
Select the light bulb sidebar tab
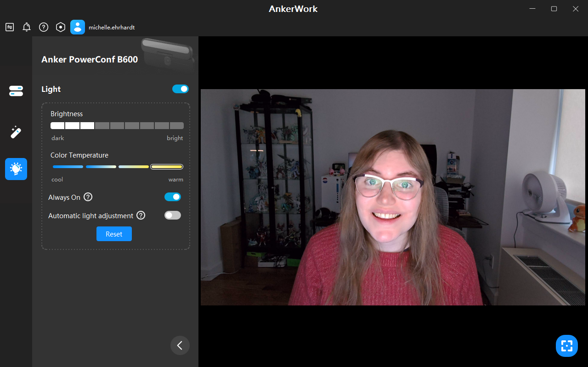click(16, 169)
